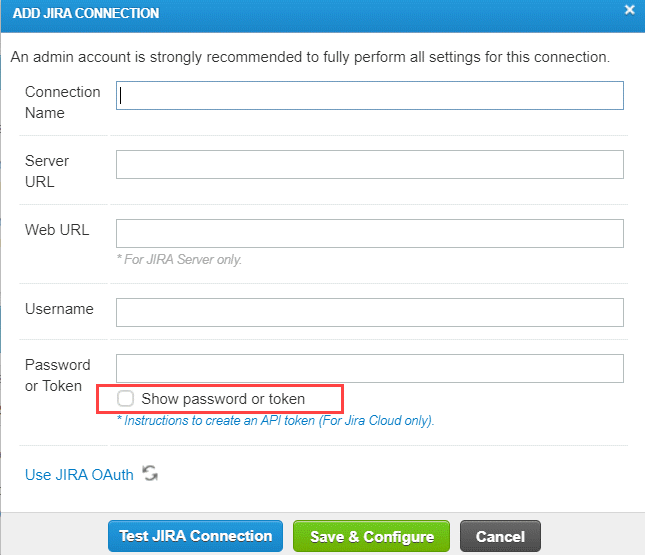Click the admin account recommendation text

310,57
